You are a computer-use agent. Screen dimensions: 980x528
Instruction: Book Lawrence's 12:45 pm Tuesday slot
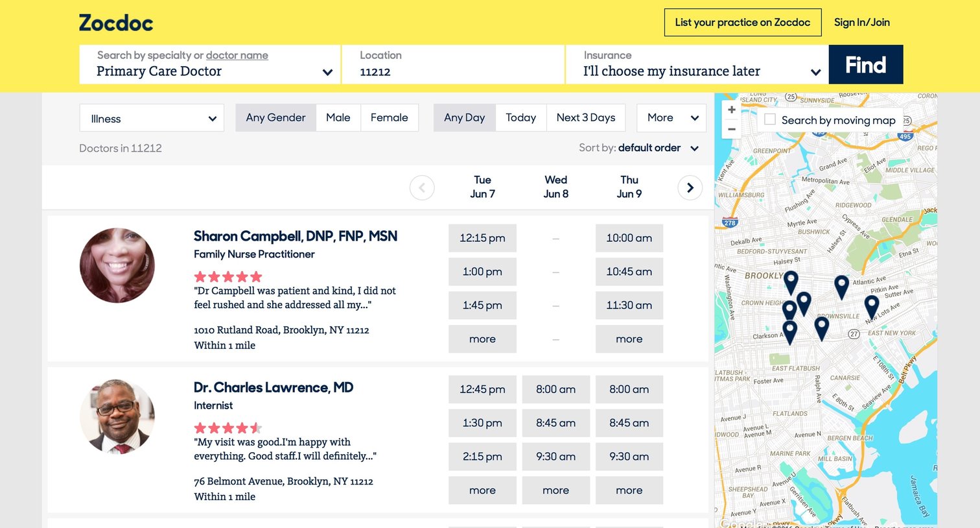[482, 389]
